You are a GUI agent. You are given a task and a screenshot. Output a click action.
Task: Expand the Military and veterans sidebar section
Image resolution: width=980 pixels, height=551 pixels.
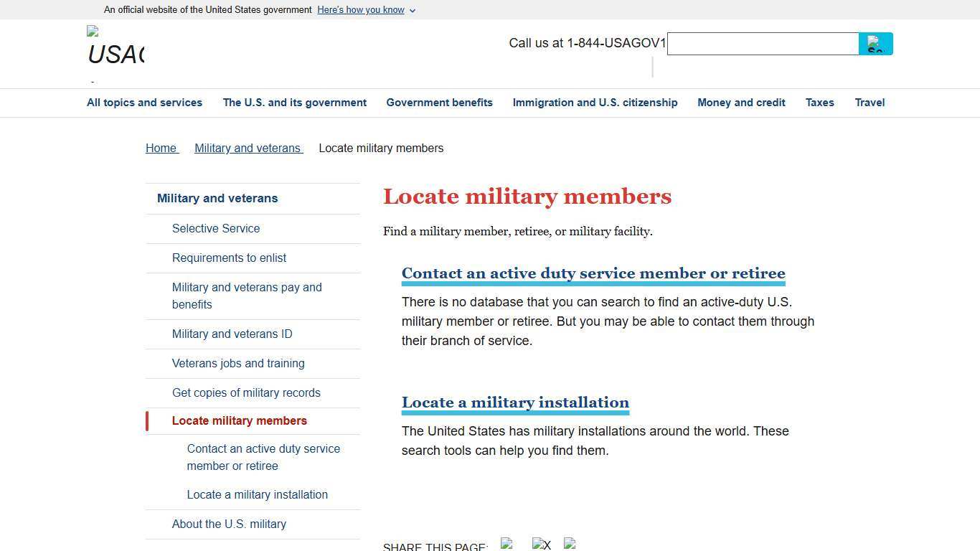tap(217, 198)
